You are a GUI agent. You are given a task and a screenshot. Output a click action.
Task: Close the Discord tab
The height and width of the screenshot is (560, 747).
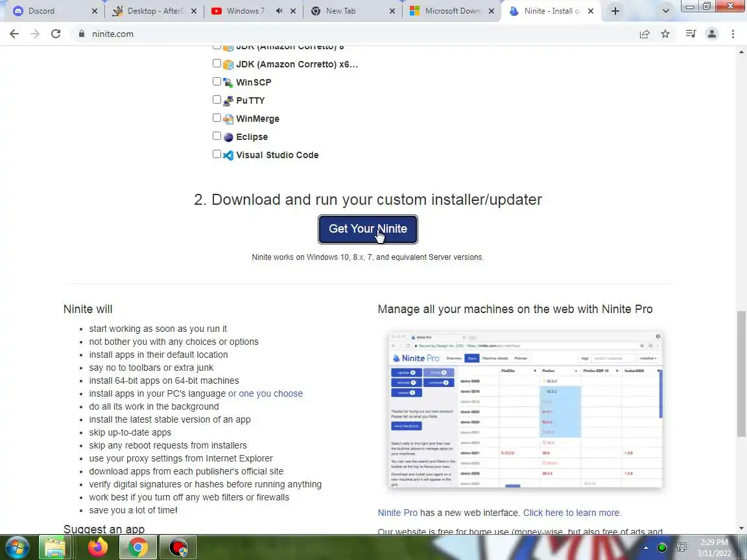click(x=94, y=11)
